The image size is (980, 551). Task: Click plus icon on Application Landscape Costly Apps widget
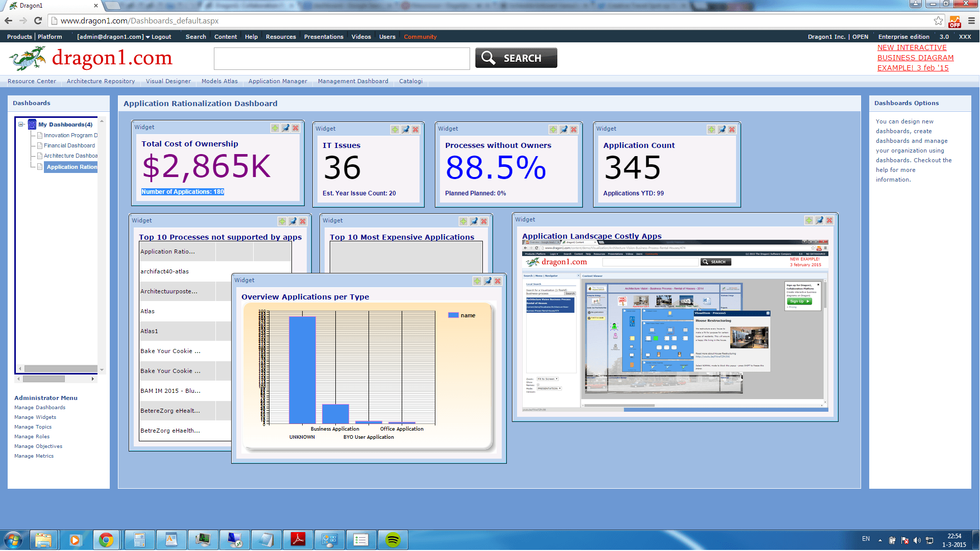pos(809,220)
